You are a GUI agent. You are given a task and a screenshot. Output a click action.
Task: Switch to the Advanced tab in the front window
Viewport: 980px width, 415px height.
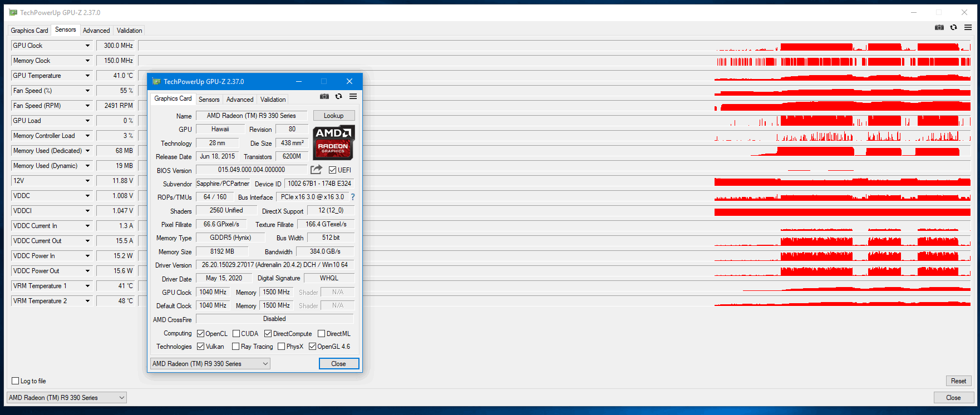[x=240, y=100]
